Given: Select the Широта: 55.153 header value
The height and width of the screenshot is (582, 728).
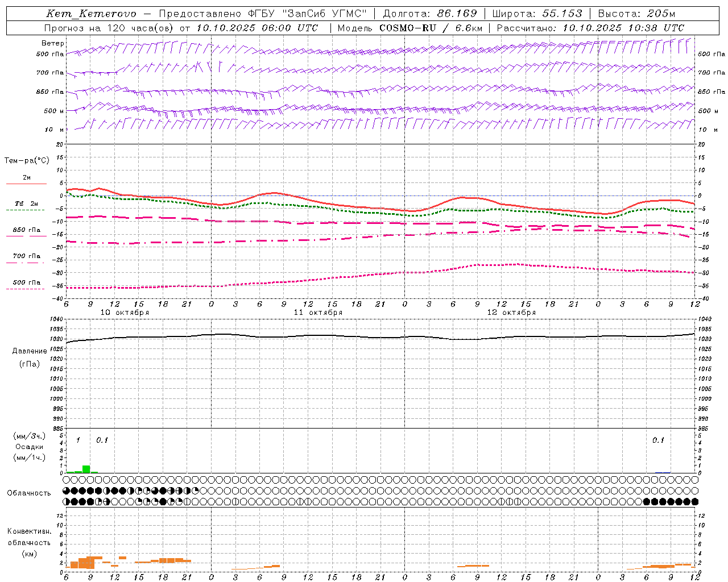Looking at the screenshot, I should (x=537, y=14).
